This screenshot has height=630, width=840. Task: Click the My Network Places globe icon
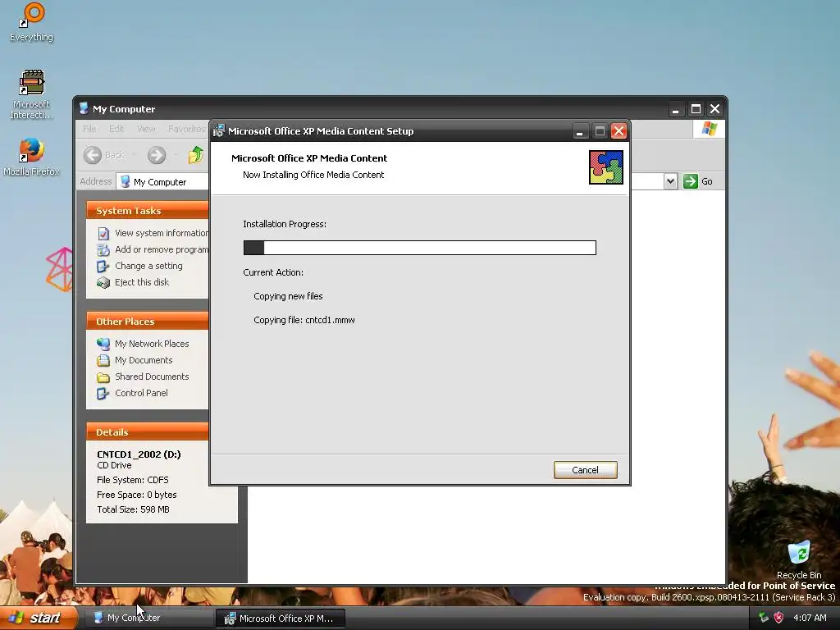tap(103, 344)
